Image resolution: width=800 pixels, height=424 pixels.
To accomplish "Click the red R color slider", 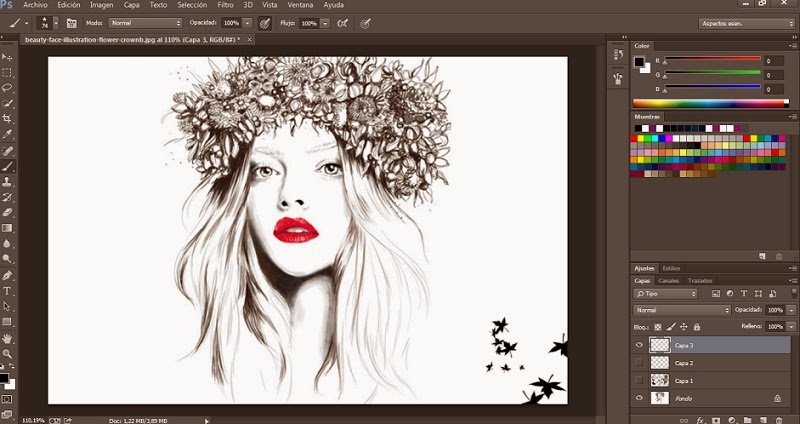I will pyautogui.click(x=710, y=58).
